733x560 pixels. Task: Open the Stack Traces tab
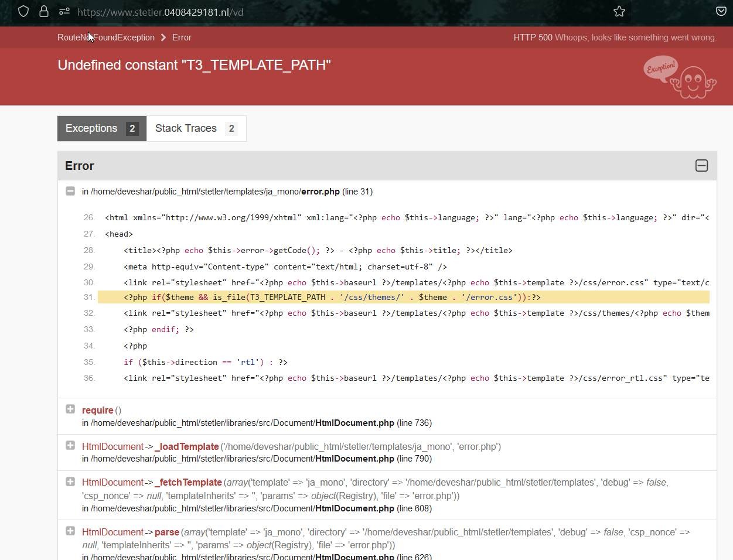click(x=196, y=128)
